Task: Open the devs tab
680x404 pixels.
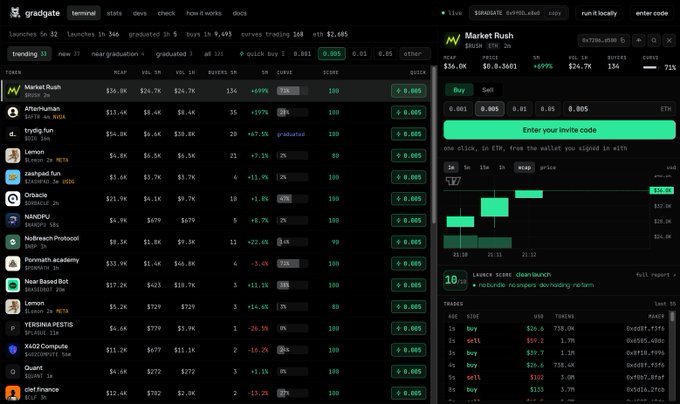Action: point(140,13)
